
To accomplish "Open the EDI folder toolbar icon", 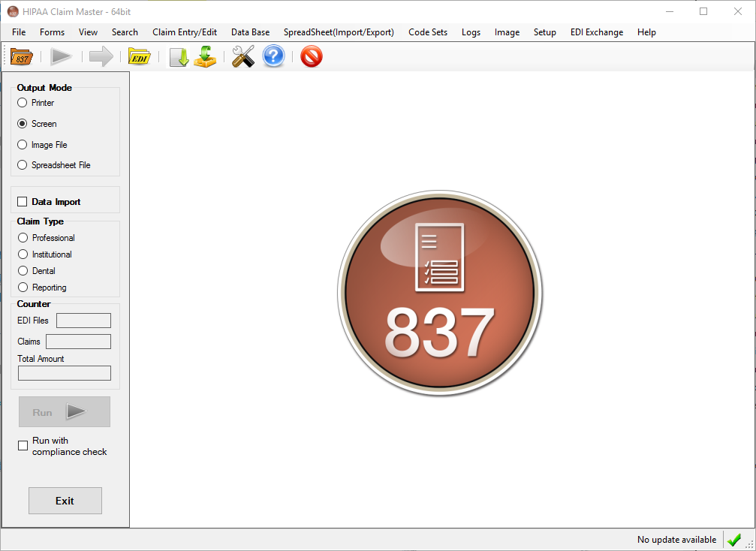I will click(140, 57).
